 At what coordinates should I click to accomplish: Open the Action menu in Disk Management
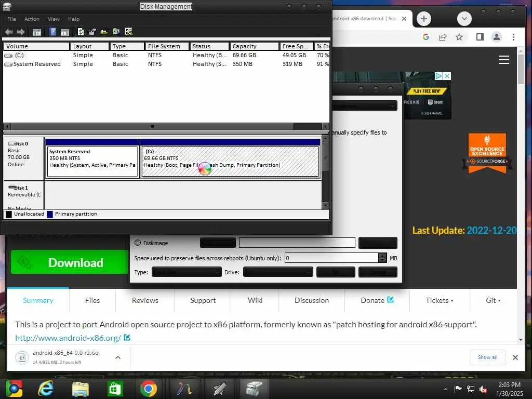point(32,19)
